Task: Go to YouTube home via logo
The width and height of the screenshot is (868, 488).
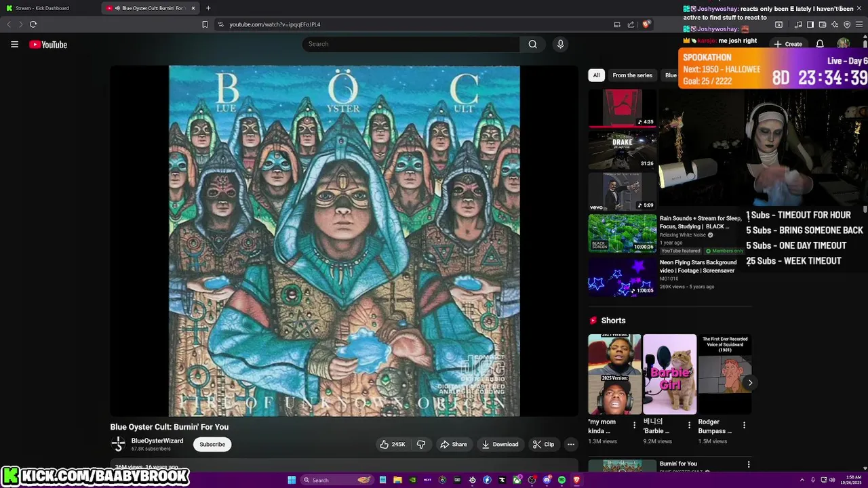Action: [48, 45]
